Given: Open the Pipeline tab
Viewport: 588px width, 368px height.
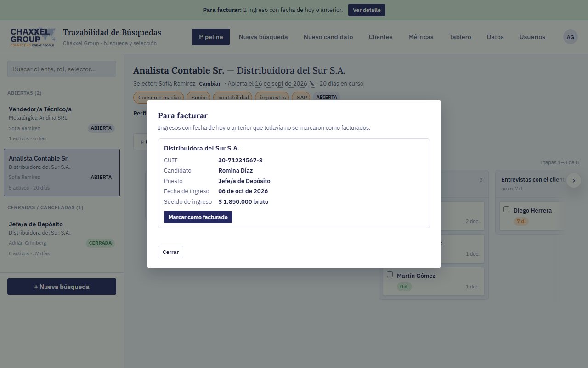Looking at the screenshot, I should click(211, 37).
